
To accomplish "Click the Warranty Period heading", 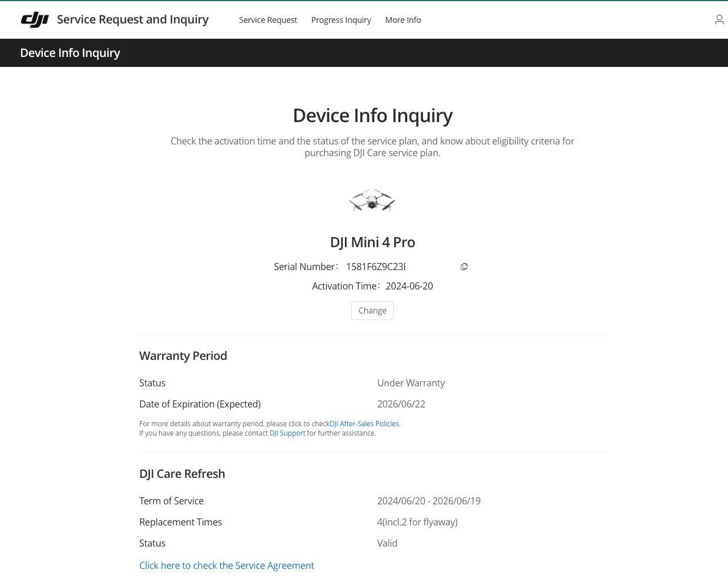I will pyautogui.click(x=183, y=356).
